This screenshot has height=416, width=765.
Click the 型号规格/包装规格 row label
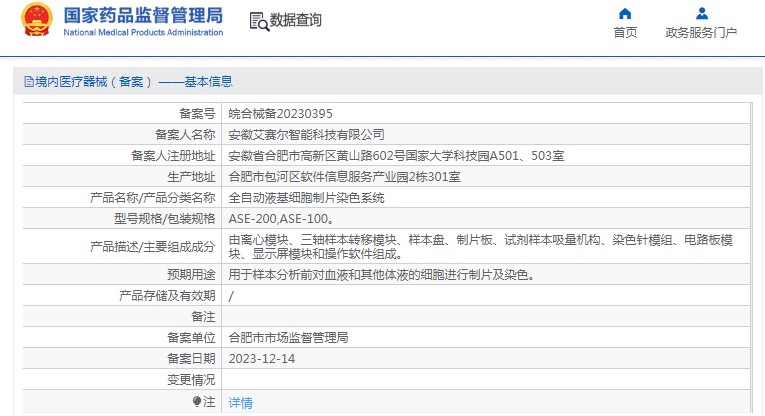[165, 218]
